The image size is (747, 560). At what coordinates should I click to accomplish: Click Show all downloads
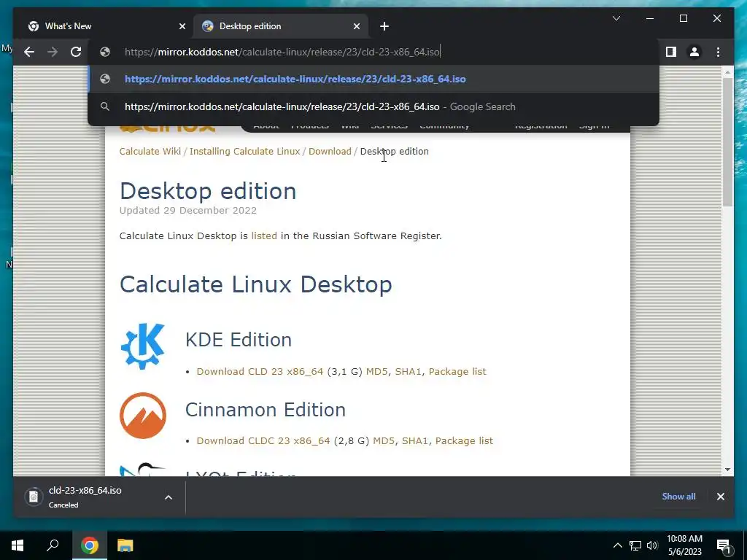pos(678,496)
